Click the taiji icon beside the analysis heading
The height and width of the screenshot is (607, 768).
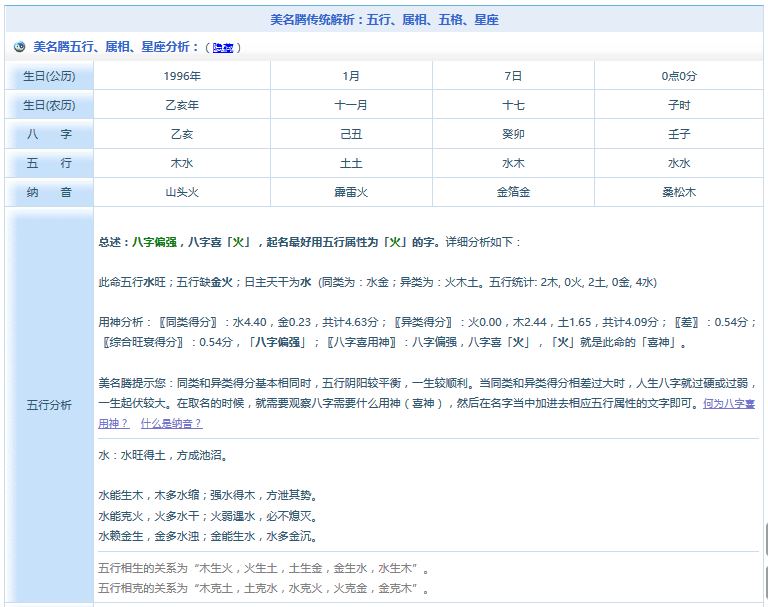19,47
